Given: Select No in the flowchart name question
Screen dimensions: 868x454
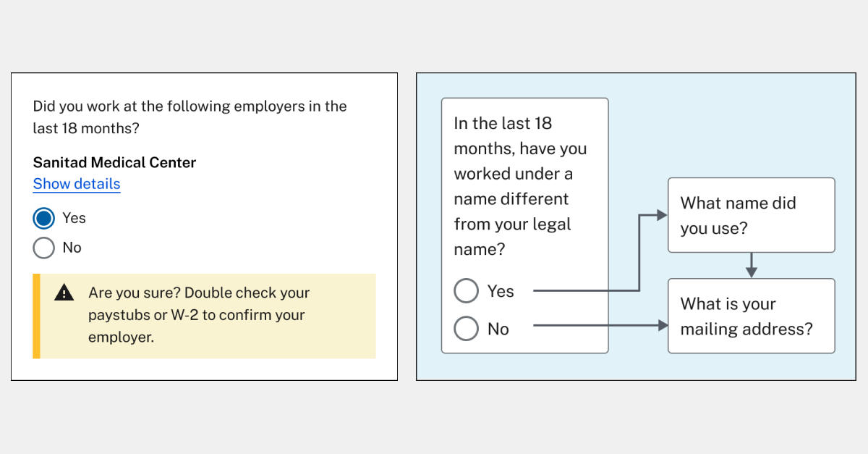Looking at the screenshot, I should point(467,328).
